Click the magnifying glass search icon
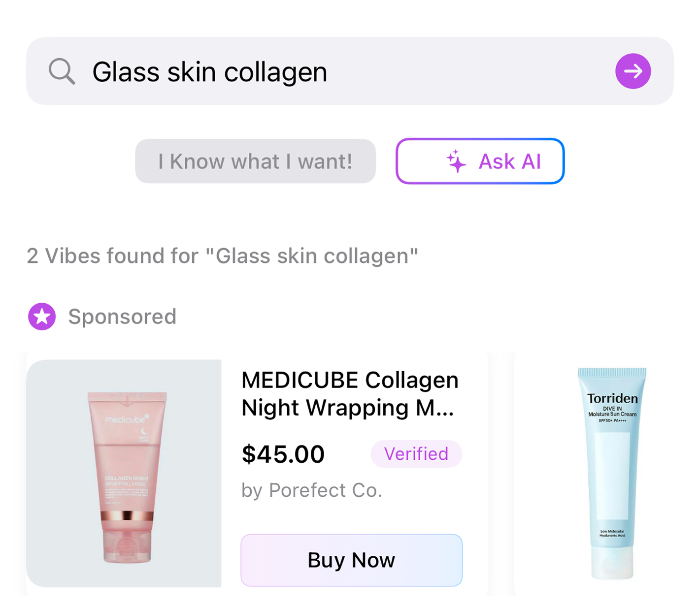The width and height of the screenshot is (700, 606). coord(62,71)
